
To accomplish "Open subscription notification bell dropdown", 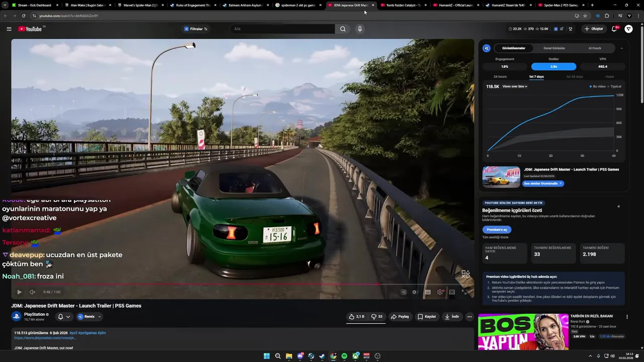I will tap(64, 317).
